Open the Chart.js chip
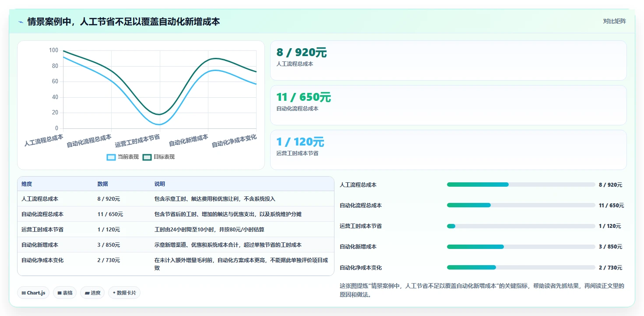 pyautogui.click(x=33, y=293)
